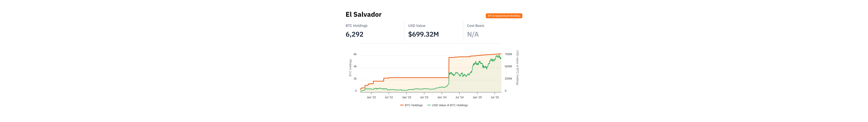868x122 pixels.
Task: Click the El Salvador heading
Action: (363, 14)
